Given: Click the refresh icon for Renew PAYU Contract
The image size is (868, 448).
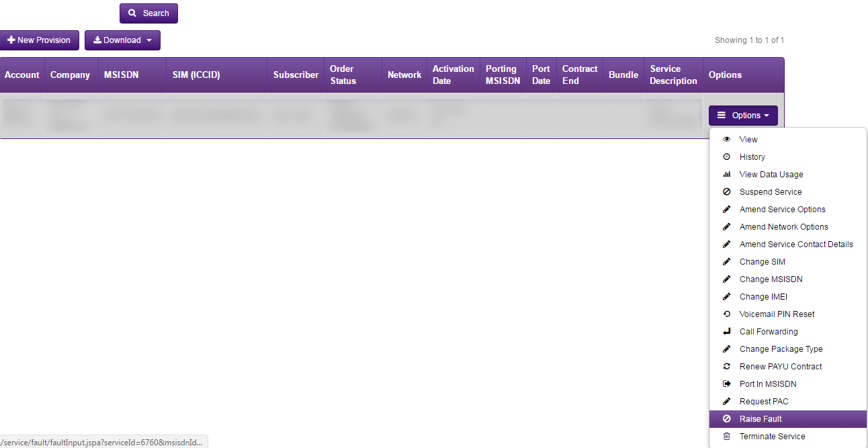Looking at the screenshot, I should pyautogui.click(x=726, y=367).
